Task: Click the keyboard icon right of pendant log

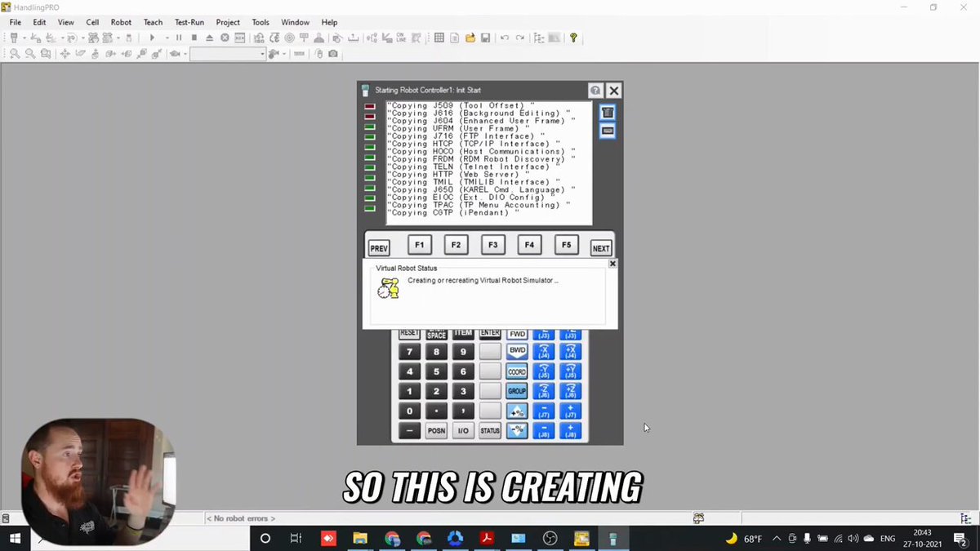Action: tap(607, 131)
